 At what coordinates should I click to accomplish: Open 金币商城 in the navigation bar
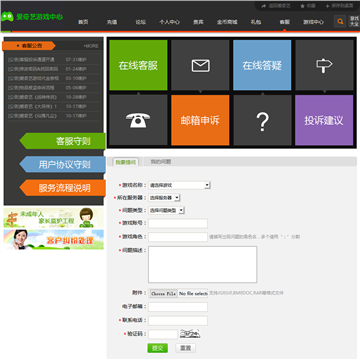(x=227, y=22)
